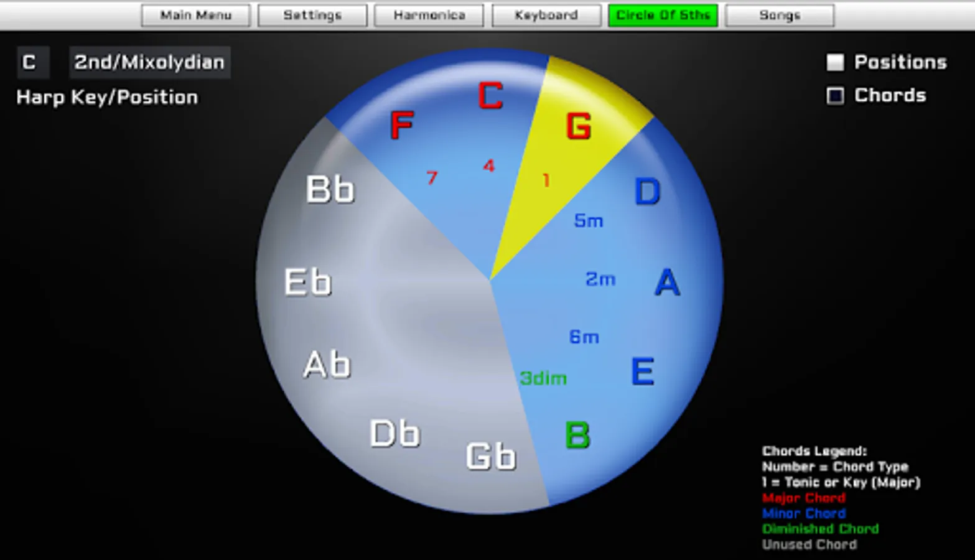The height and width of the screenshot is (560, 975).
Task: Switch to the Harmonica tab
Action: point(429,16)
